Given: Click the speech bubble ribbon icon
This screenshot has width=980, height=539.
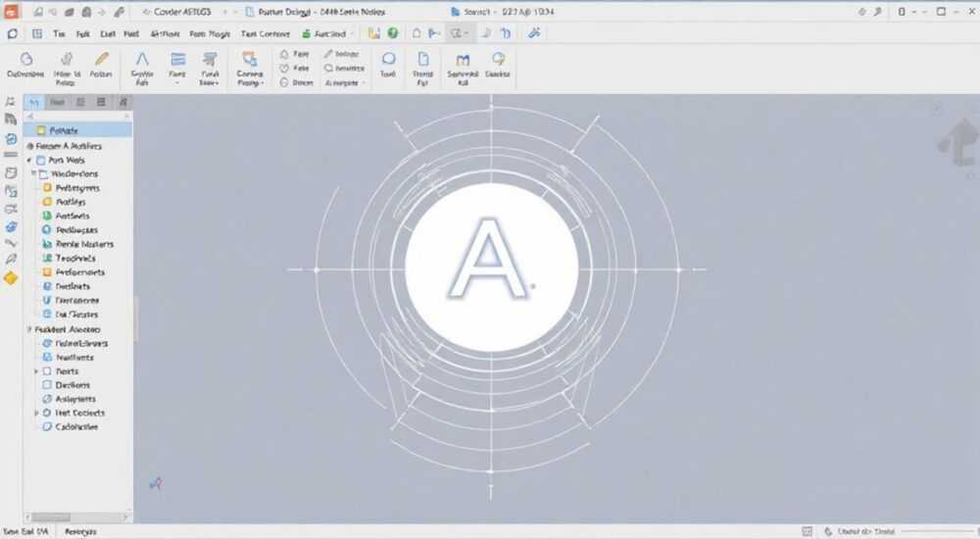Looking at the screenshot, I should 388,59.
